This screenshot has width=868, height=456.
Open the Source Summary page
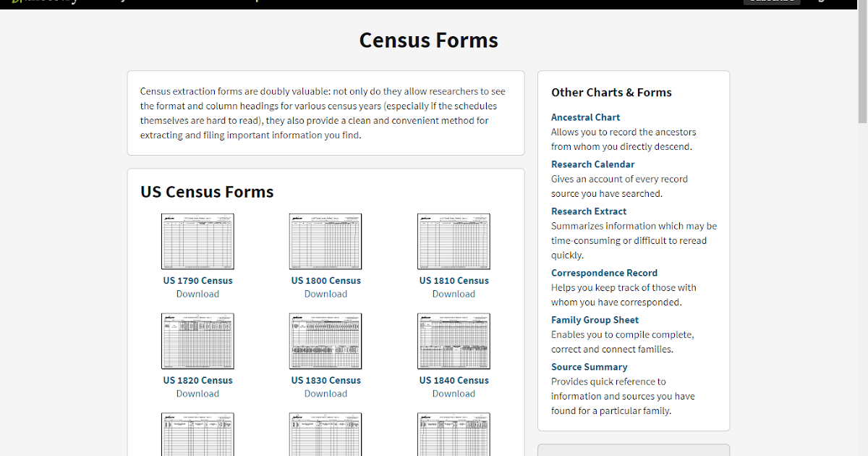tap(589, 366)
